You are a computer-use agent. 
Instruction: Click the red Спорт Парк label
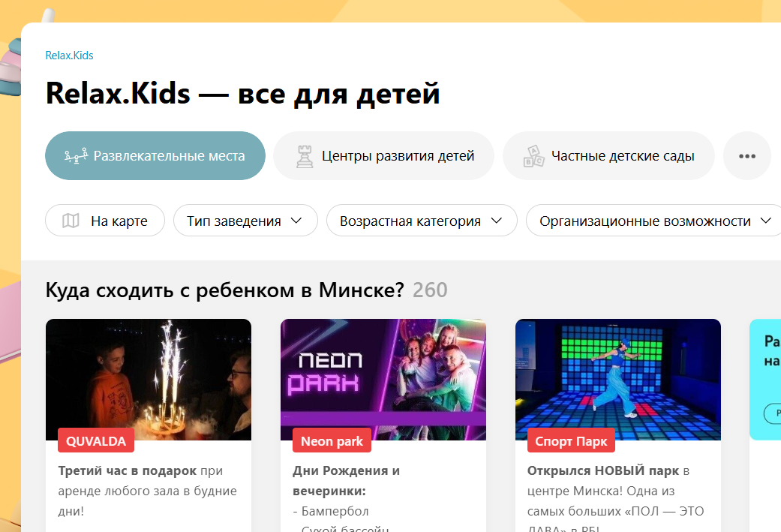571,441
